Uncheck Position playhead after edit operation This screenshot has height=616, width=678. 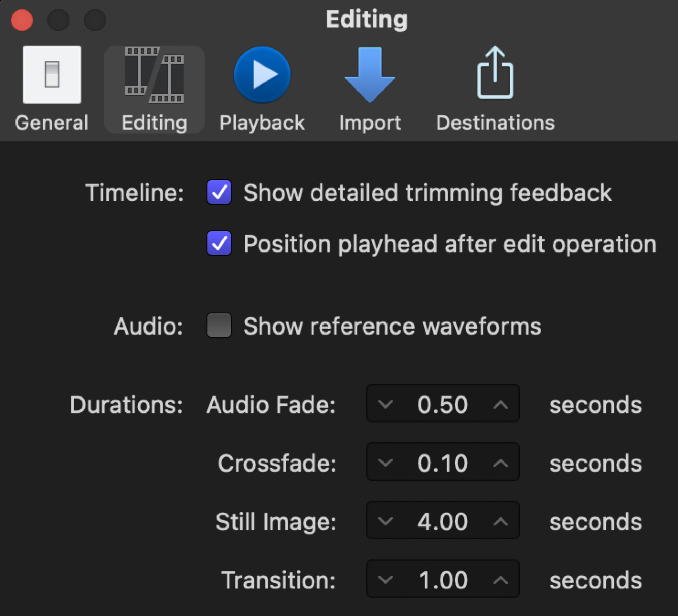tap(219, 244)
